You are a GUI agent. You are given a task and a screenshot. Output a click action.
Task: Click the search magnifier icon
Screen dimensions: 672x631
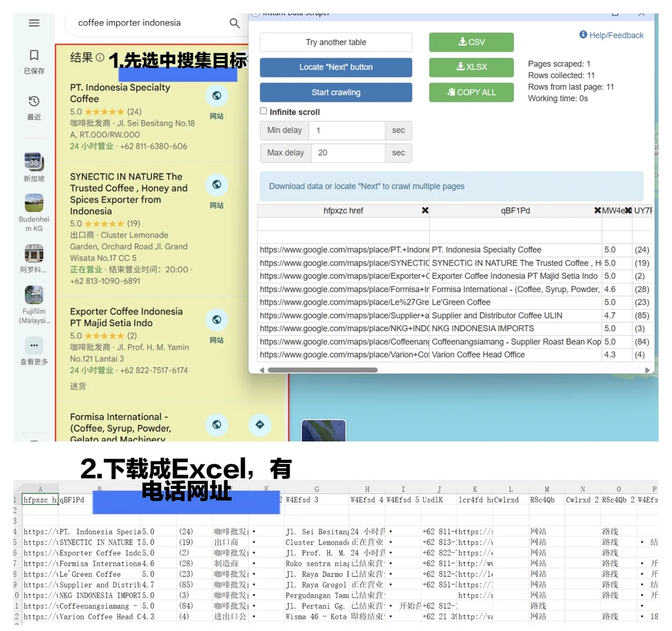[235, 23]
